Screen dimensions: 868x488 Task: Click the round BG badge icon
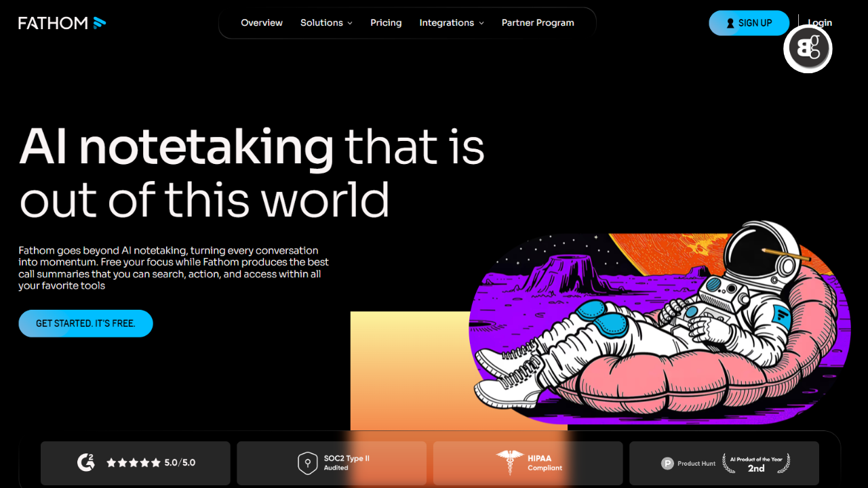pos(808,49)
